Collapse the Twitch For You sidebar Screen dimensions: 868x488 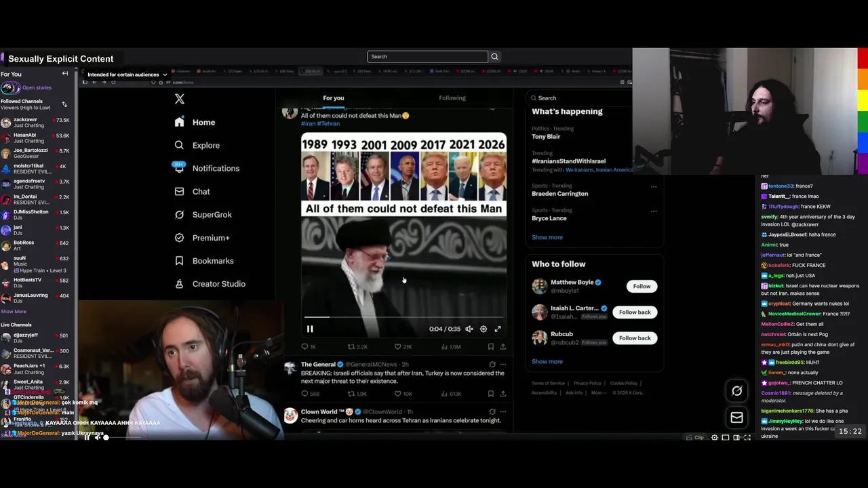click(x=65, y=74)
